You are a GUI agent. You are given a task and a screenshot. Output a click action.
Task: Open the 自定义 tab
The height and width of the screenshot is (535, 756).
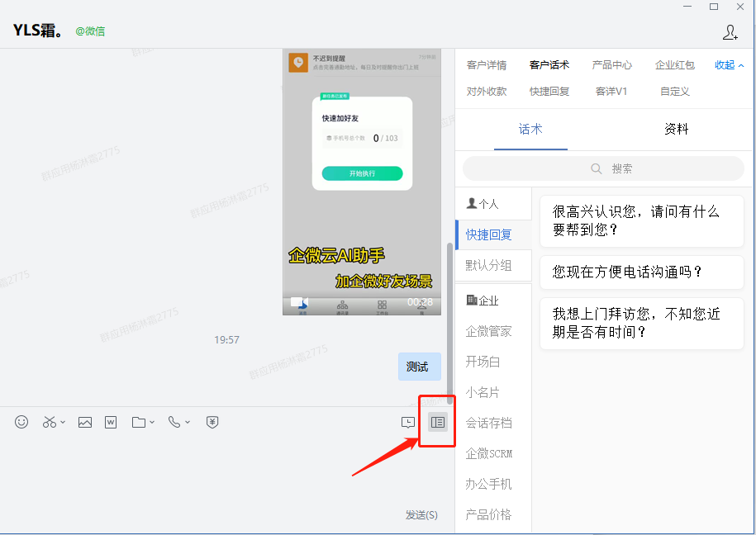point(674,91)
